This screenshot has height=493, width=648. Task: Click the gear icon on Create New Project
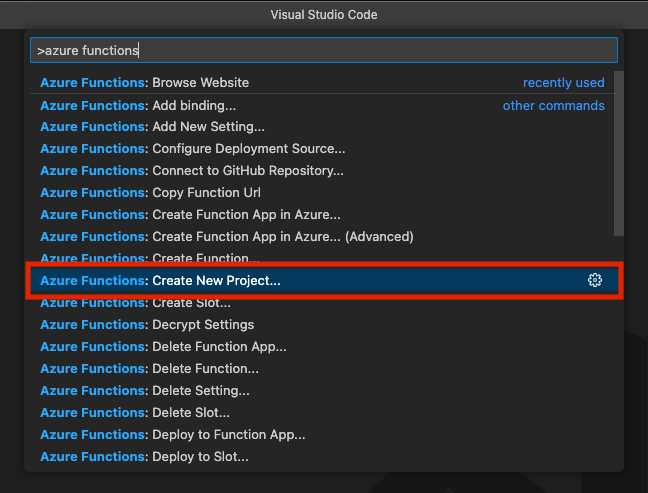point(595,280)
